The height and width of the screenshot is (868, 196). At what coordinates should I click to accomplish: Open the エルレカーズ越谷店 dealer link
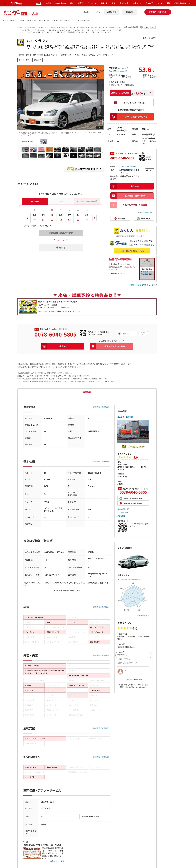click(x=128, y=167)
